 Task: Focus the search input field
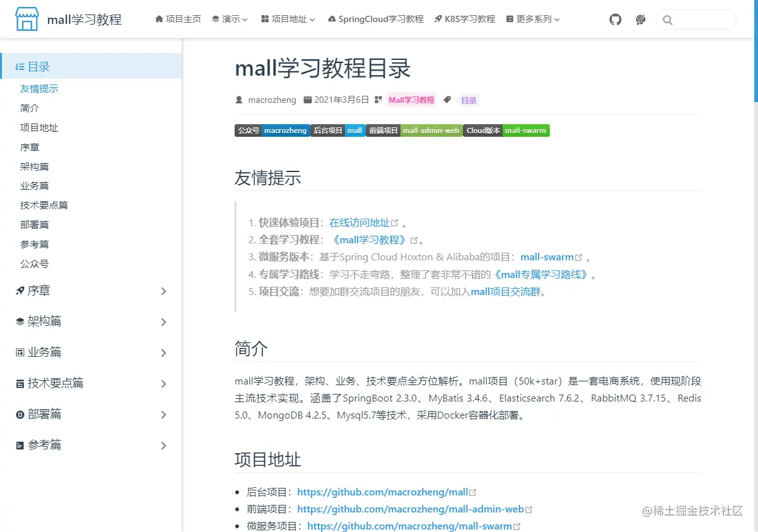tap(696, 20)
